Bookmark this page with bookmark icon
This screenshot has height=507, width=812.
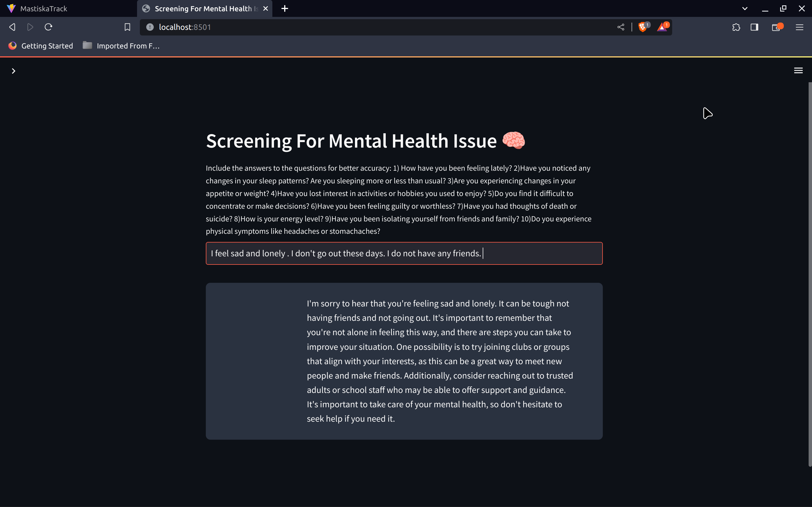click(x=127, y=27)
